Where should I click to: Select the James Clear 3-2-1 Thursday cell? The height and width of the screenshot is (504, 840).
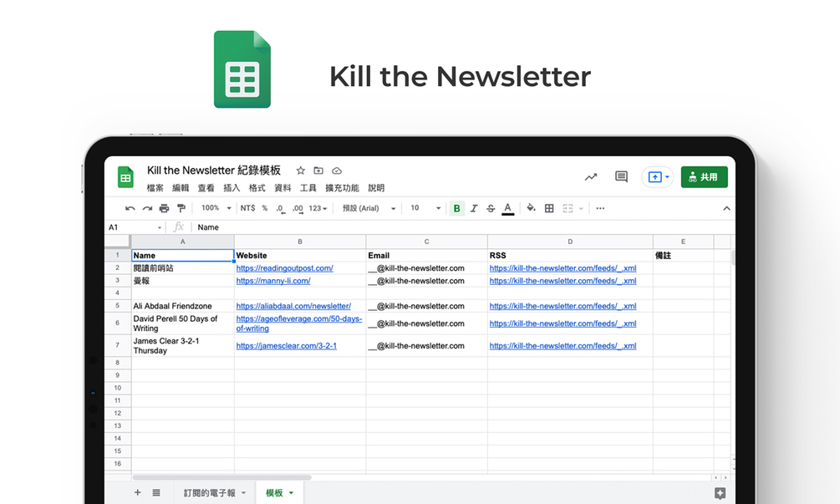(x=183, y=345)
